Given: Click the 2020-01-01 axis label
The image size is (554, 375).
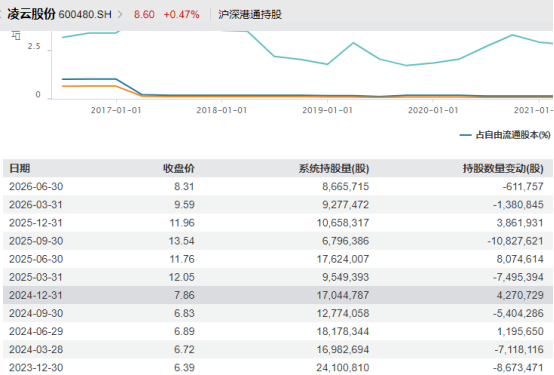Looking at the screenshot, I should 433,110.
